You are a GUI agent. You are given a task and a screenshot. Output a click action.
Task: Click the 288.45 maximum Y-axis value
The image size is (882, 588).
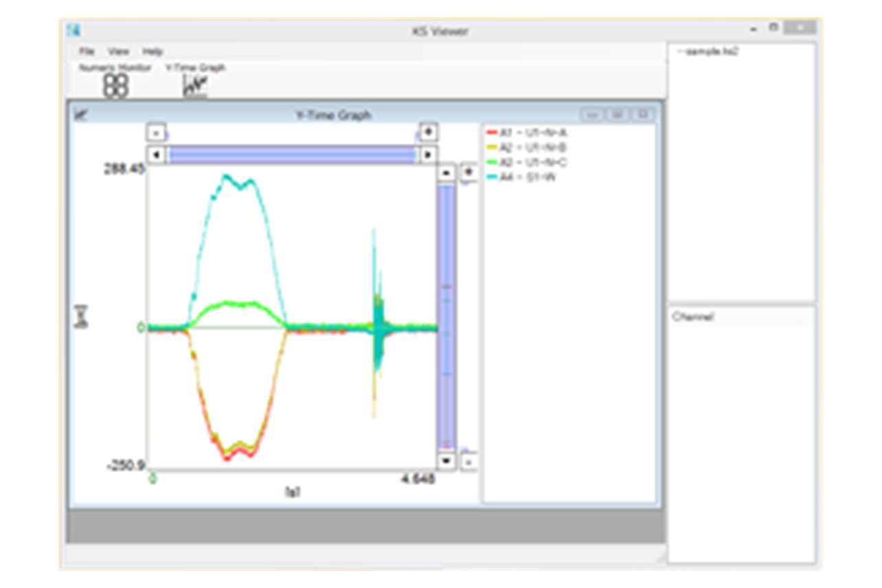tap(124, 168)
